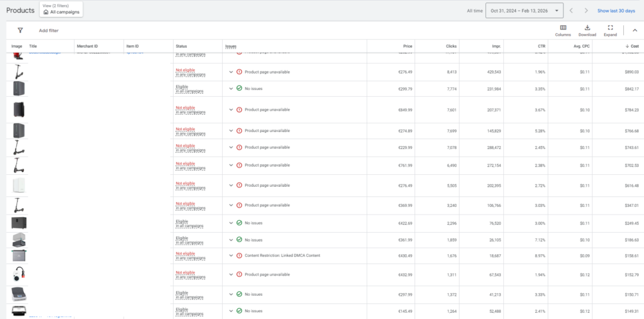Expand the DMCA Content Restriction issue row
This screenshot has height=319, width=644.
(231, 255)
